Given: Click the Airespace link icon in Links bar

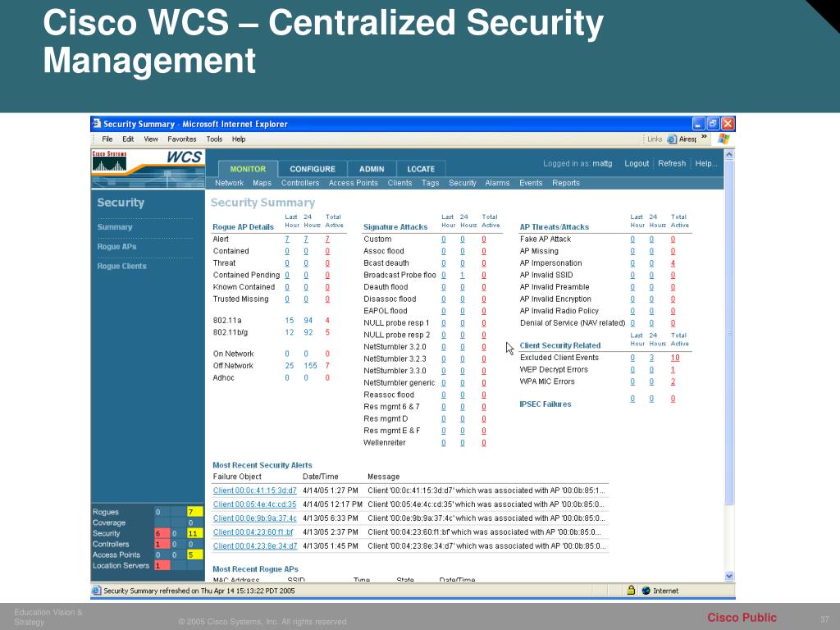Looking at the screenshot, I should (x=672, y=139).
